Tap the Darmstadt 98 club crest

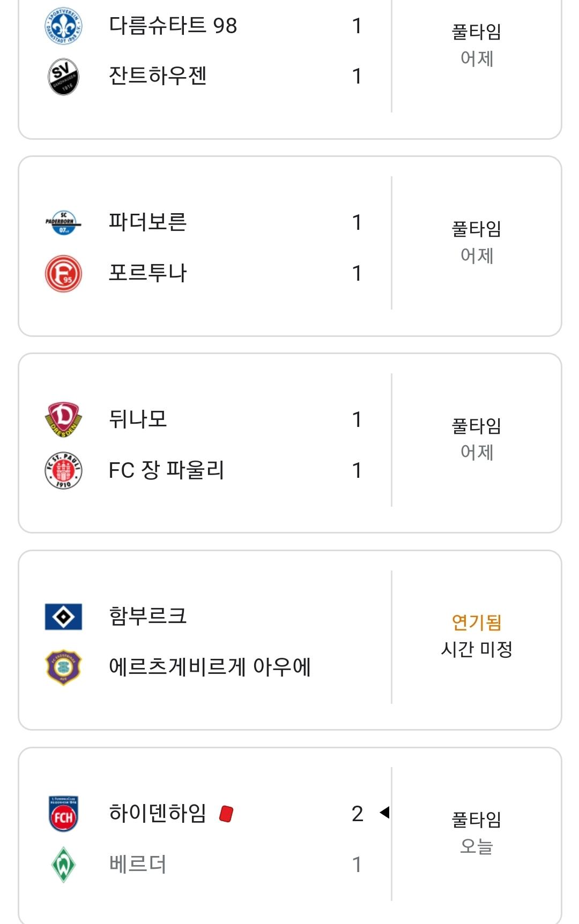coord(63,26)
